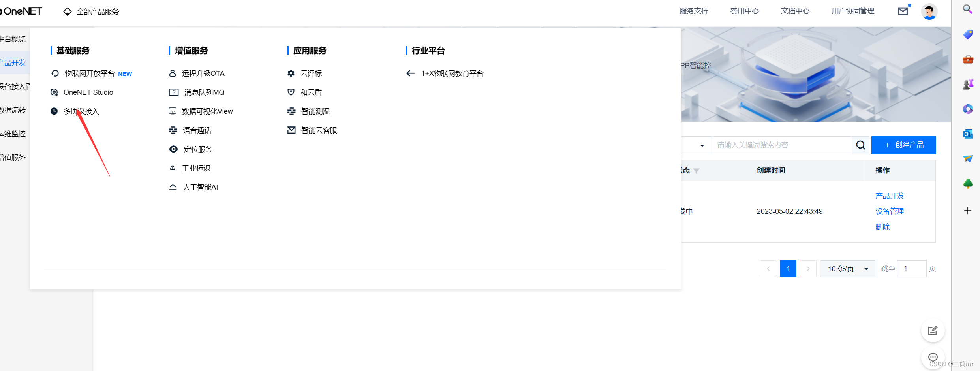Add a sidebar app with plus icon
This screenshot has width=980, height=371.
968,211
